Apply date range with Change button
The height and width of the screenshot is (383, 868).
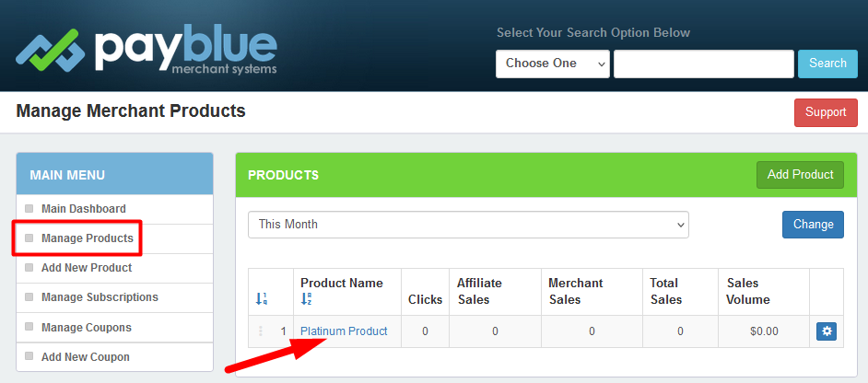tap(813, 225)
